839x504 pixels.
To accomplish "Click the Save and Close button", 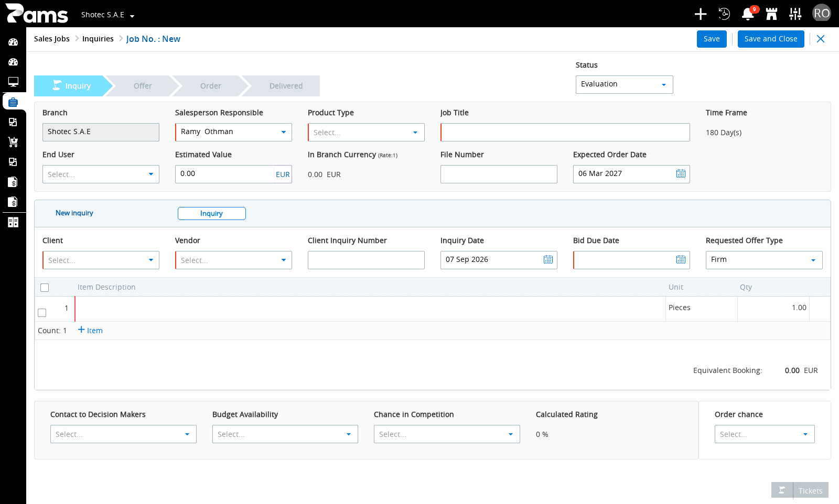I will pos(771,39).
